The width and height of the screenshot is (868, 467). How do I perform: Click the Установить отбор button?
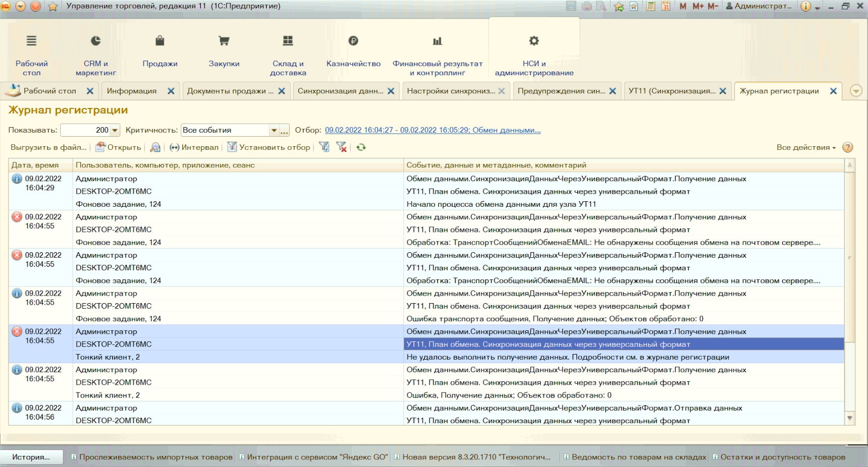(x=268, y=147)
